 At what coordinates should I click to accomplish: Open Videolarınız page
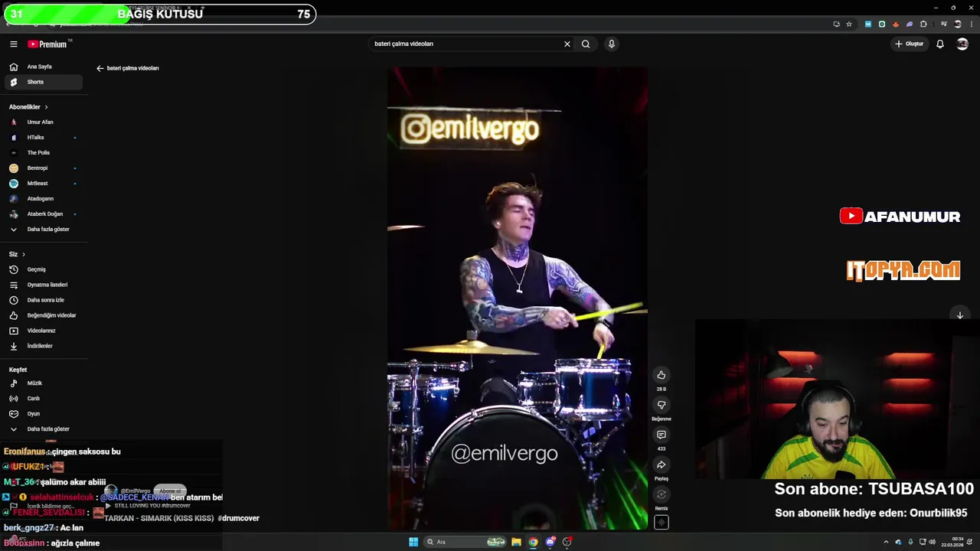44,331
